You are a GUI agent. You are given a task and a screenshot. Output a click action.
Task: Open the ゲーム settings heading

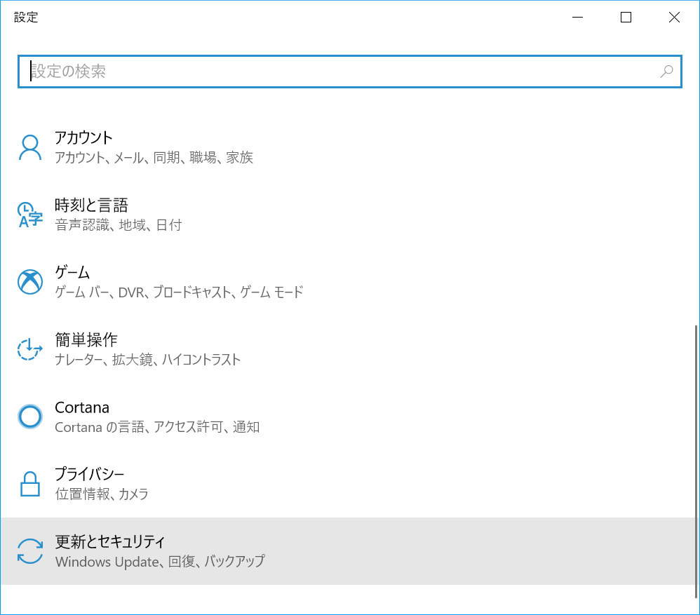(x=72, y=272)
